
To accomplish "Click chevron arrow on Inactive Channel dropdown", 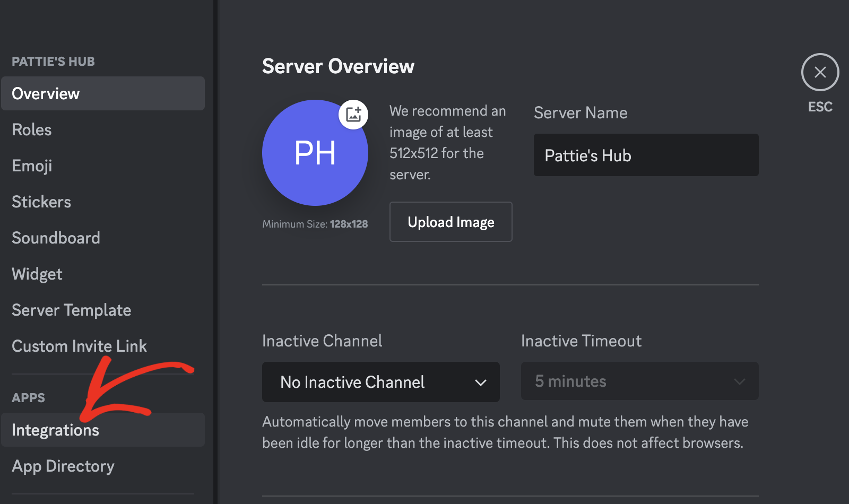I will [x=481, y=383].
